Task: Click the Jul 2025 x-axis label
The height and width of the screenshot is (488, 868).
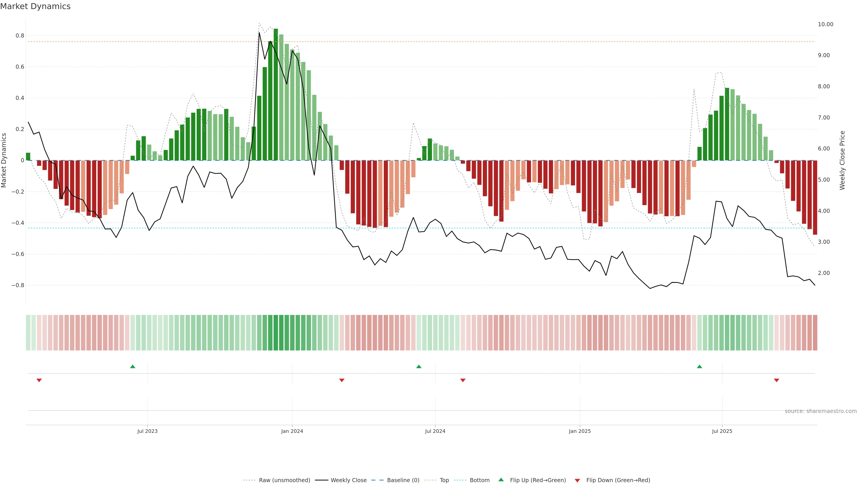Action: tap(722, 431)
